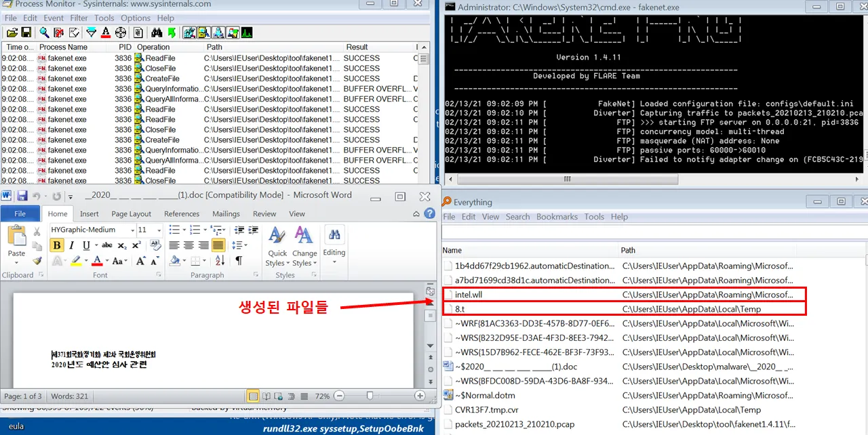The height and width of the screenshot is (435, 868).
Task: Pick the crosshair target-window tool
Action: click(121, 33)
